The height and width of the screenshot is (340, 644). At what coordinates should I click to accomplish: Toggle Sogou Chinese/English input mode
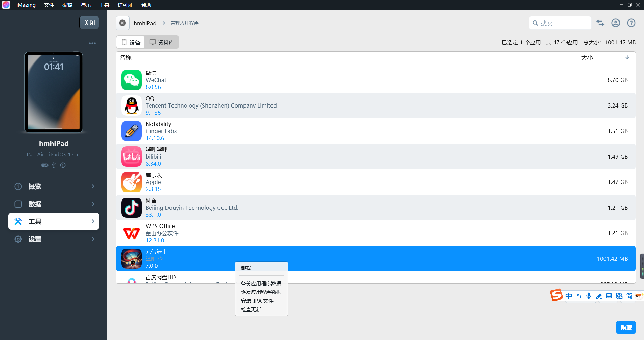[568, 296]
